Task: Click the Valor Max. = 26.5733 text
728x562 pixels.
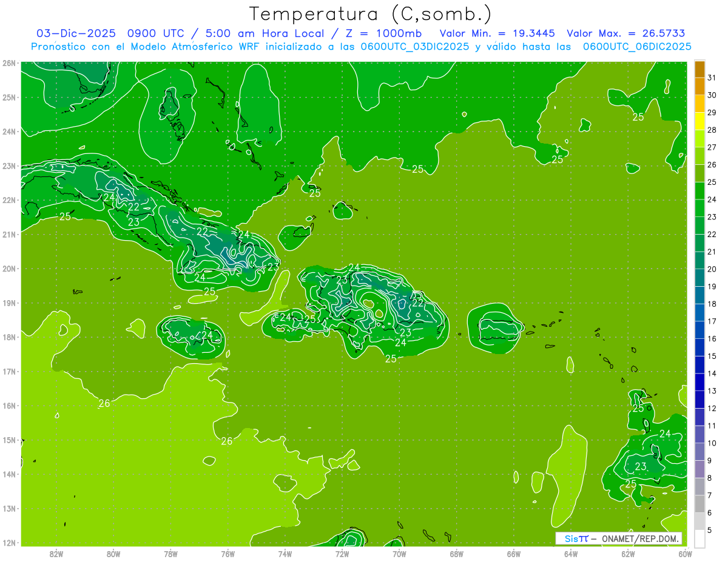Action: [626, 33]
